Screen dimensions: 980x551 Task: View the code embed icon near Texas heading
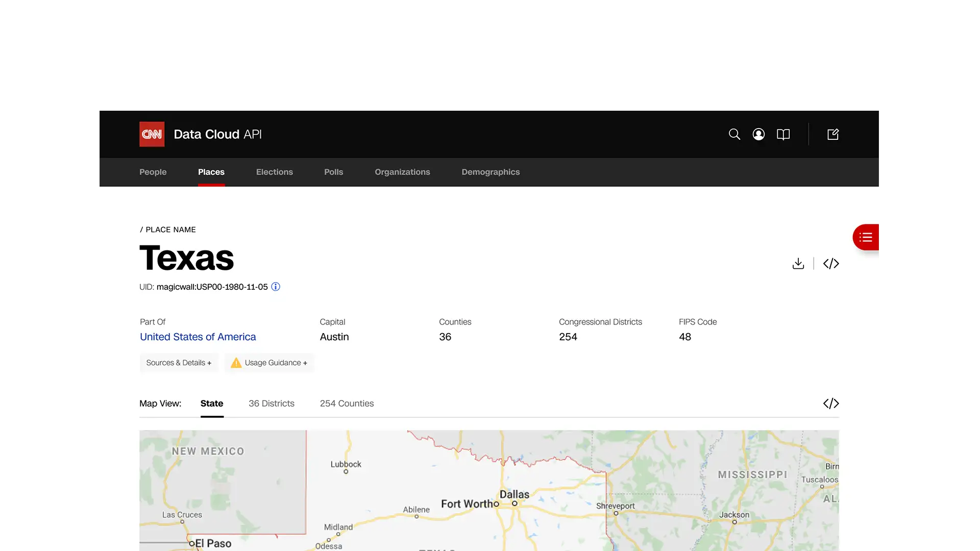[830, 263]
